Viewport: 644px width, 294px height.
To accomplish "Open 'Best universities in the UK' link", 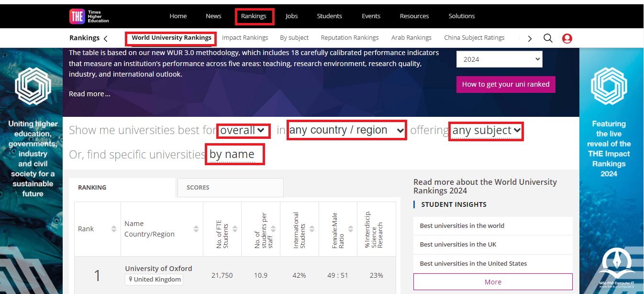I will 458,245.
